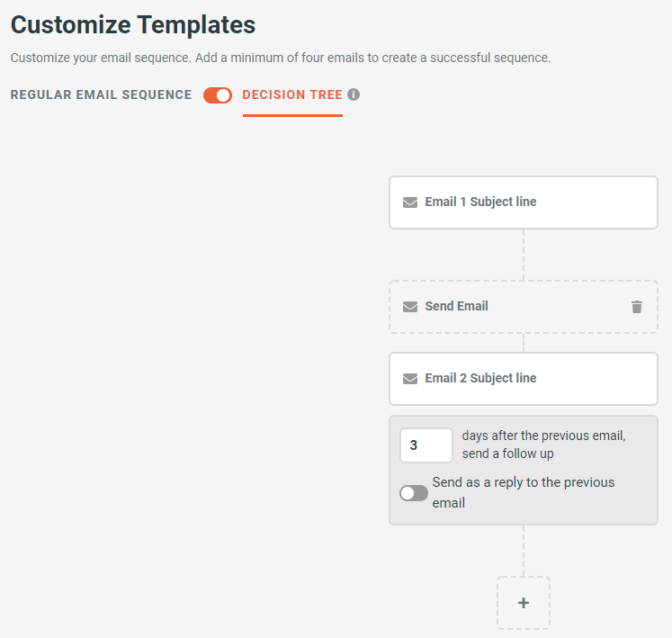Click the days delay input field
Screen dimensions: 672x638
[x=426, y=445]
